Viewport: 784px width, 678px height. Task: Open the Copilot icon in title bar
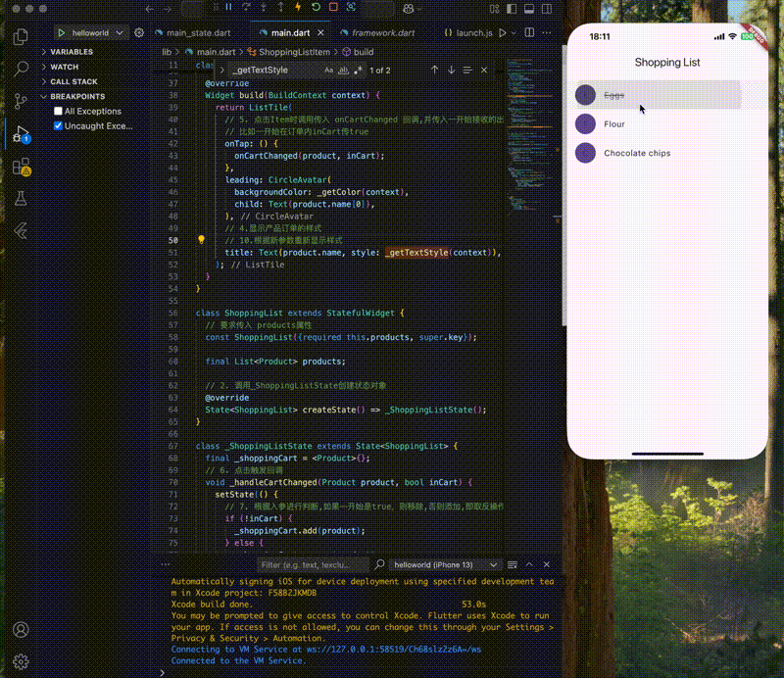point(409,9)
